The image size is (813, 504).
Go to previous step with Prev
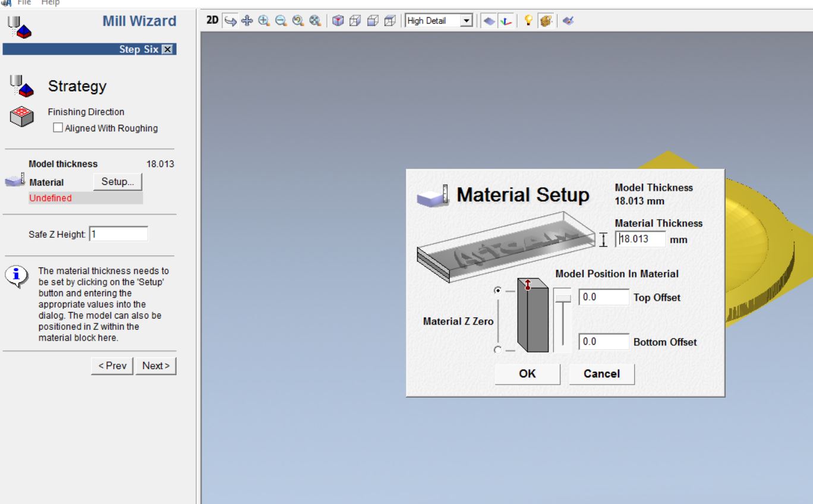pyautogui.click(x=112, y=366)
